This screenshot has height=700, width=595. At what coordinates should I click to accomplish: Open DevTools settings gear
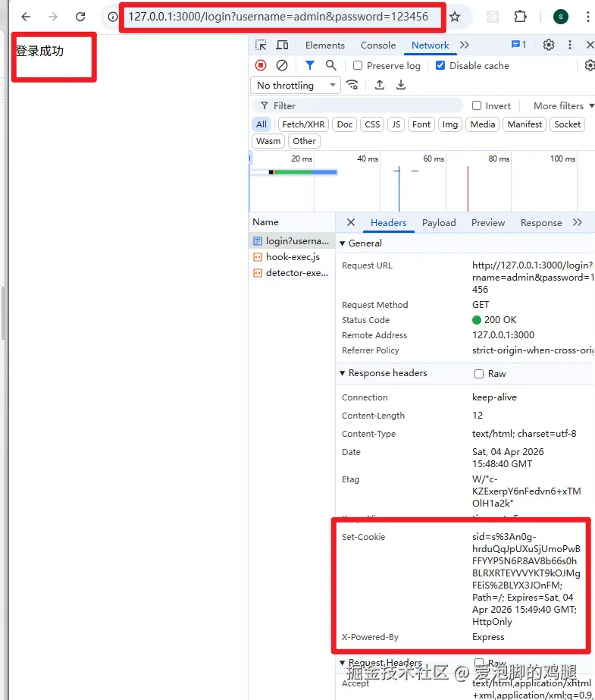[x=549, y=45]
